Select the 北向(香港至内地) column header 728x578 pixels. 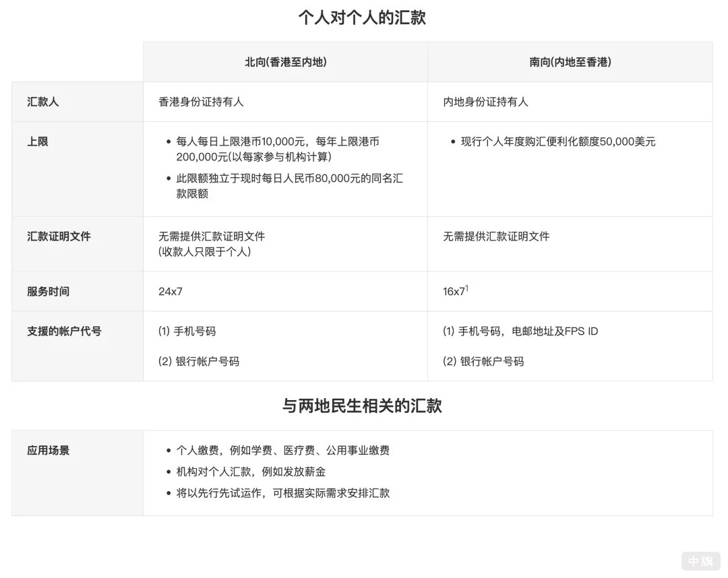pyautogui.click(x=284, y=61)
